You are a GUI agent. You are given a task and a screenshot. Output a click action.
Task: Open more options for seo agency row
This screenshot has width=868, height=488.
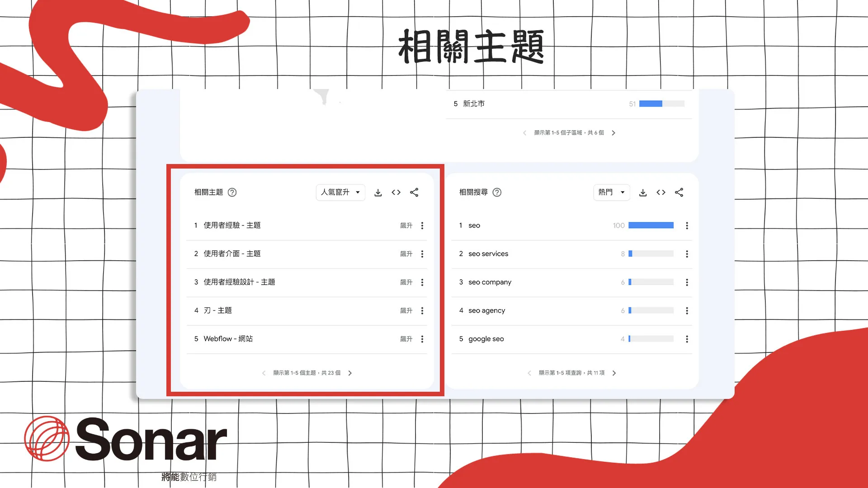[687, 311]
